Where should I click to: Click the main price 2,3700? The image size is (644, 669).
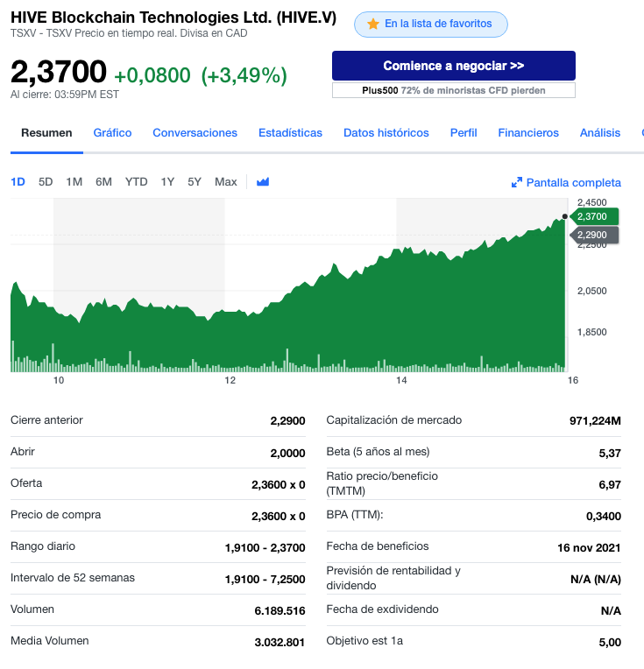pos(59,72)
